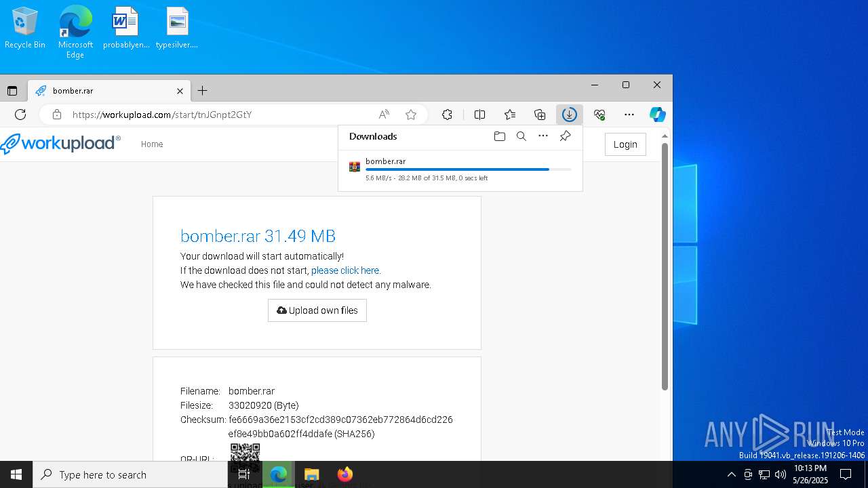
Task: Open the volume tray icon
Action: [781, 474]
